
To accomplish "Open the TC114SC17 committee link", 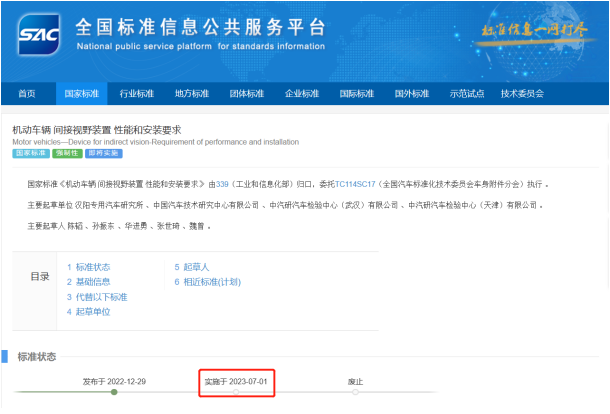I will point(355,184).
